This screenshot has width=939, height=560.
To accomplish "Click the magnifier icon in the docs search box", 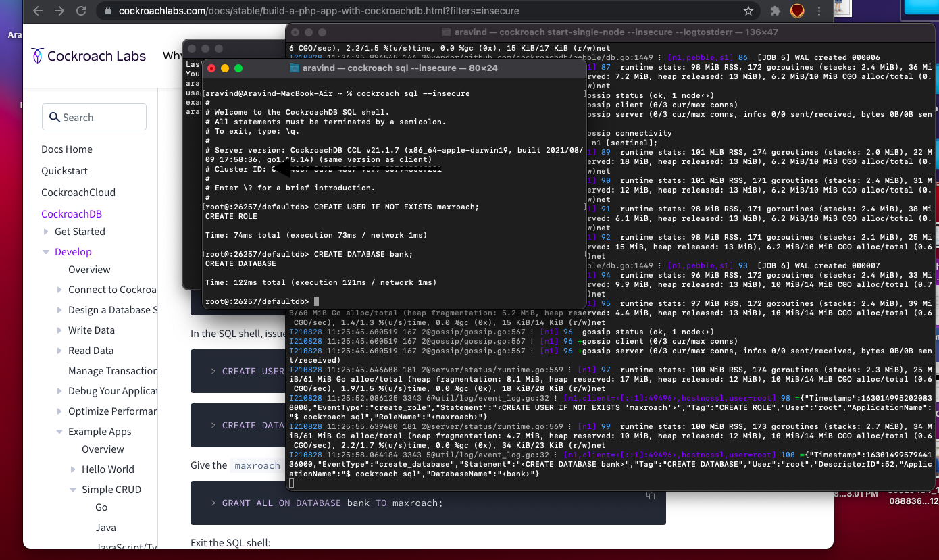I will click(55, 117).
